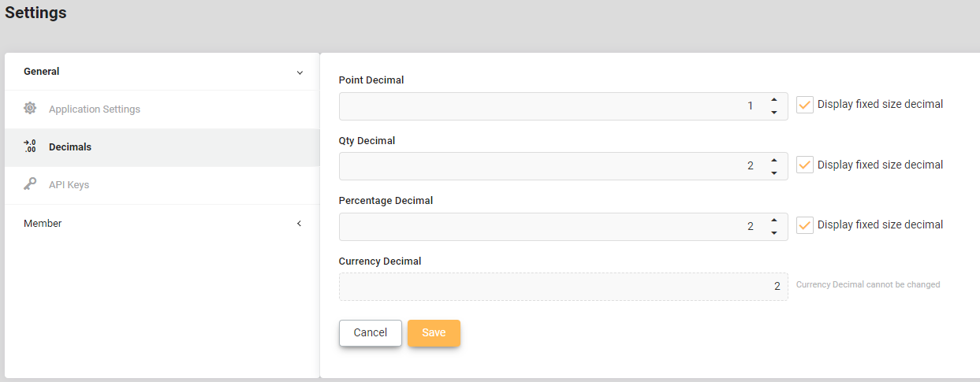The image size is (980, 382).
Task: Uncheck Qty Decimal fixed size checkbox
Action: (x=805, y=165)
